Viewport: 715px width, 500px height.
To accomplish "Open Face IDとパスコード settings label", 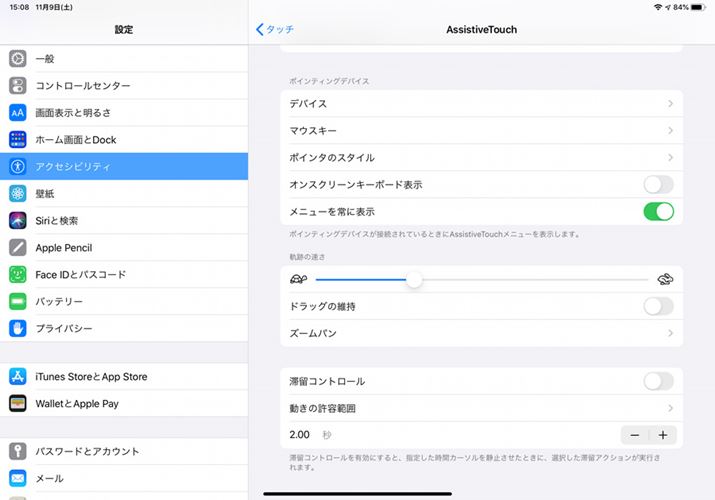I will (x=81, y=274).
